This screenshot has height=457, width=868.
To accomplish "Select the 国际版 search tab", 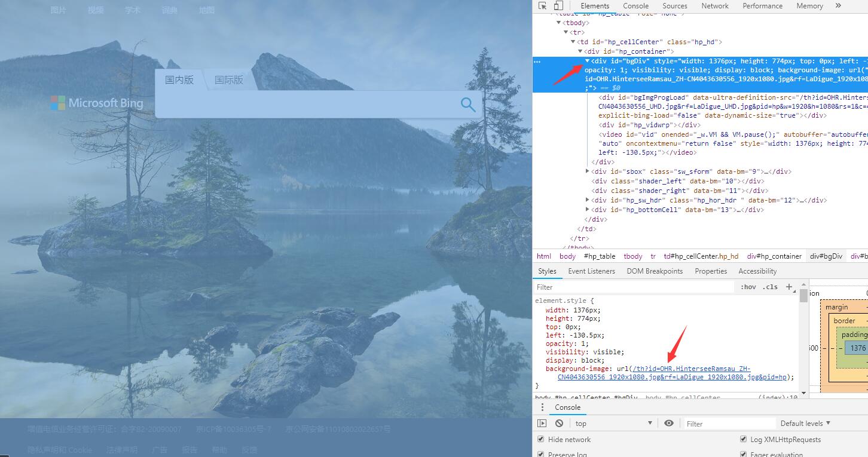I will [229, 79].
